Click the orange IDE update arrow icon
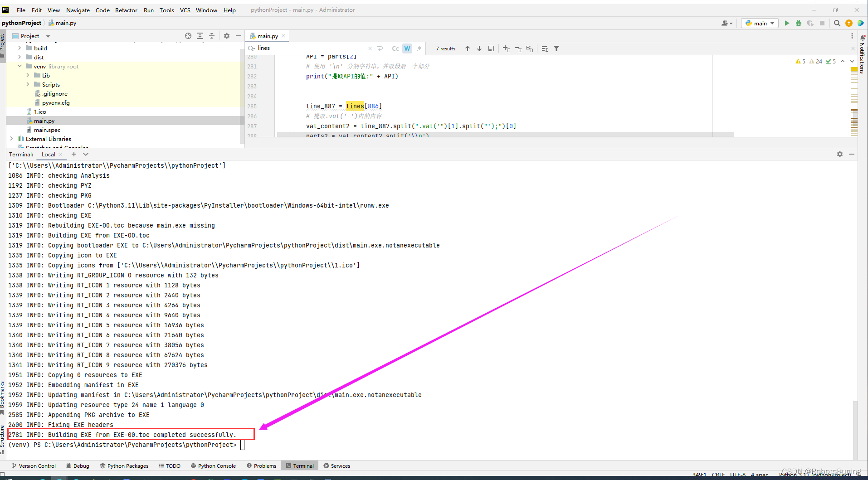This screenshot has height=480, width=868. (849, 23)
